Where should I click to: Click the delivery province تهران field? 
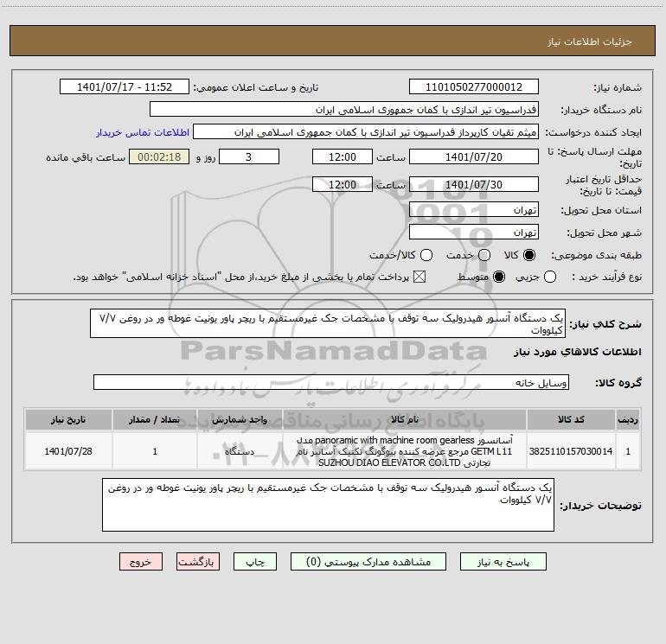pos(474,209)
